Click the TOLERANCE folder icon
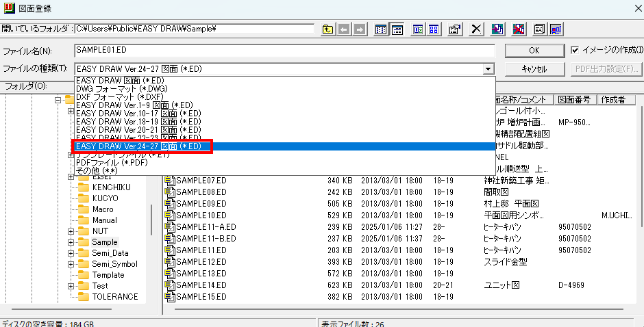 [84, 297]
